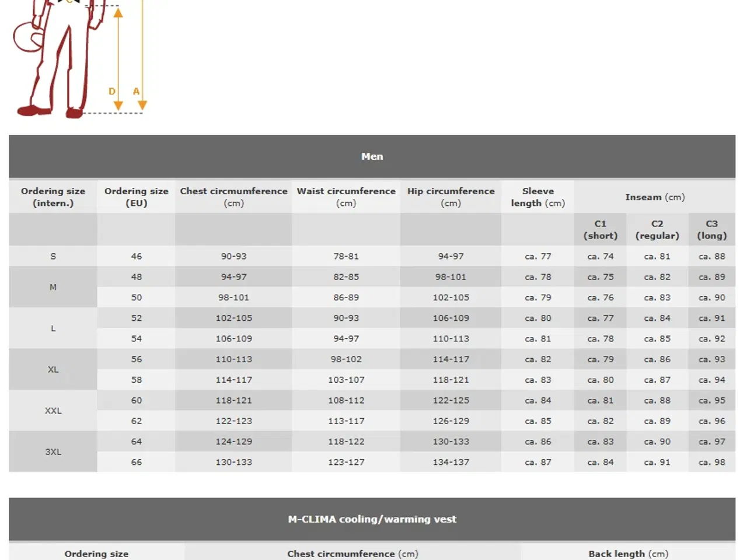Click the 3XL size row label

click(53, 452)
